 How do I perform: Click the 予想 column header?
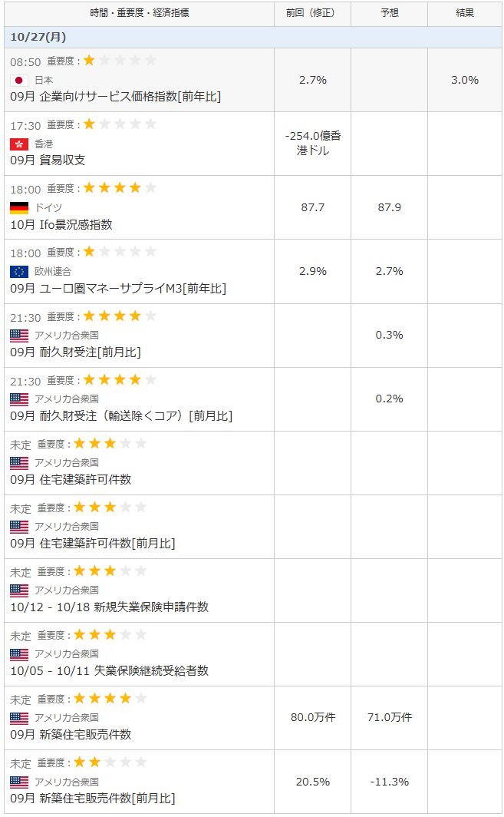click(389, 13)
